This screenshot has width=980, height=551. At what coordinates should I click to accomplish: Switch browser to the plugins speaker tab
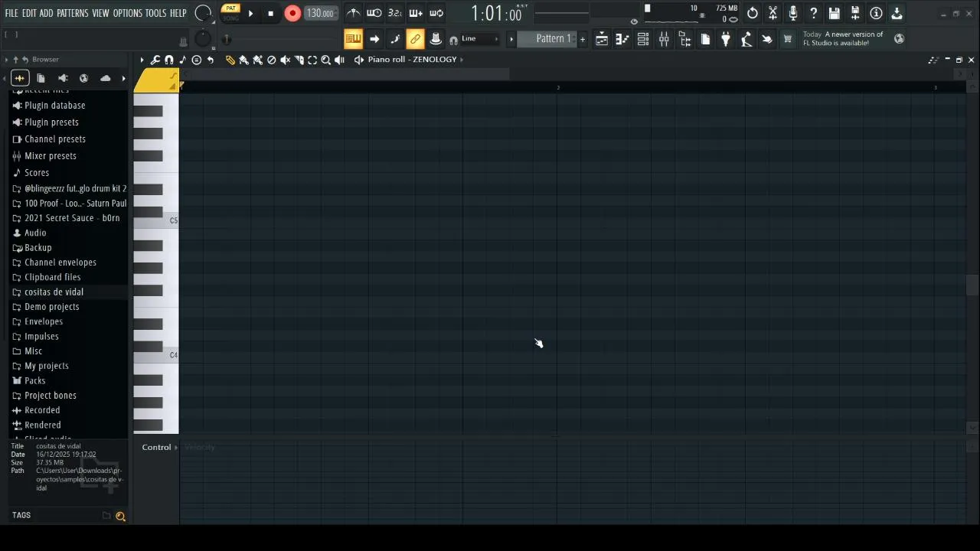point(63,78)
